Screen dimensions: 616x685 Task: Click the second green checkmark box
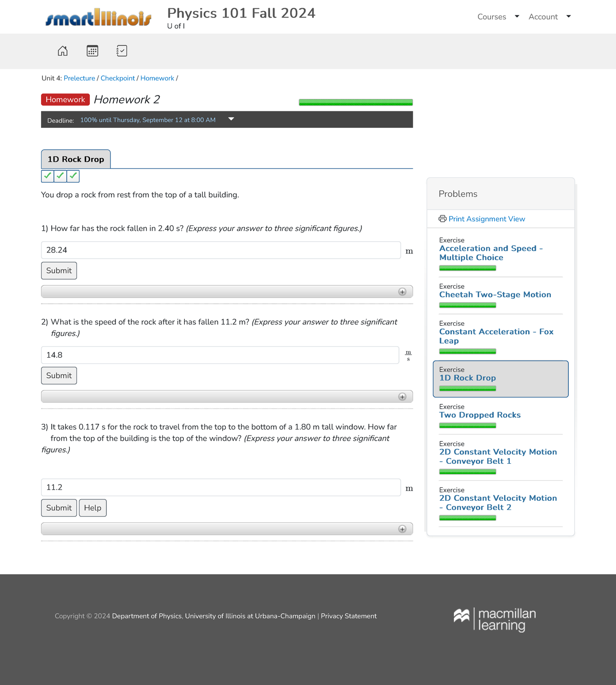(61, 176)
